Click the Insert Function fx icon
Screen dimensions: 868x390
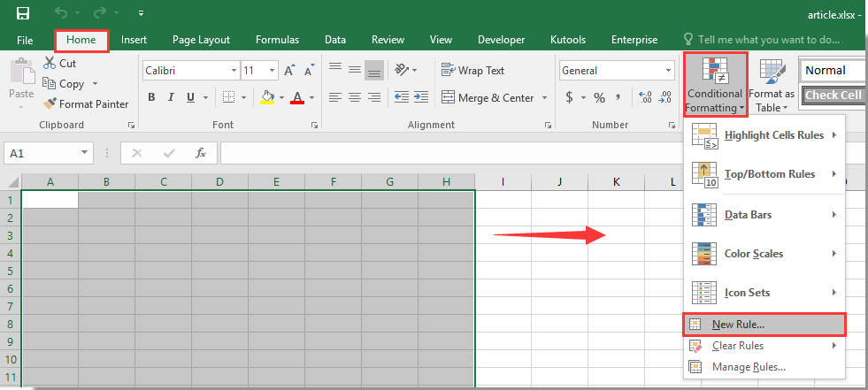(x=201, y=153)
